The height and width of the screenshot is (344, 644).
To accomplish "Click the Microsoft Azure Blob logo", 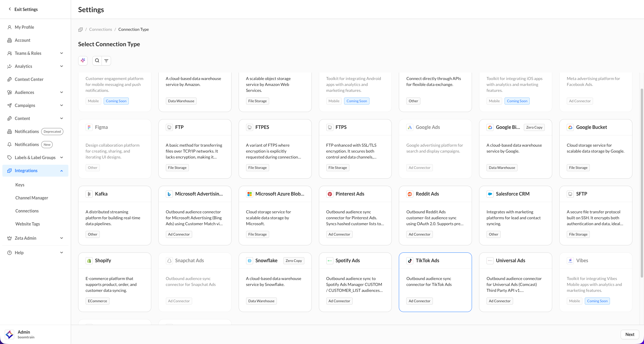I will 250,194.
